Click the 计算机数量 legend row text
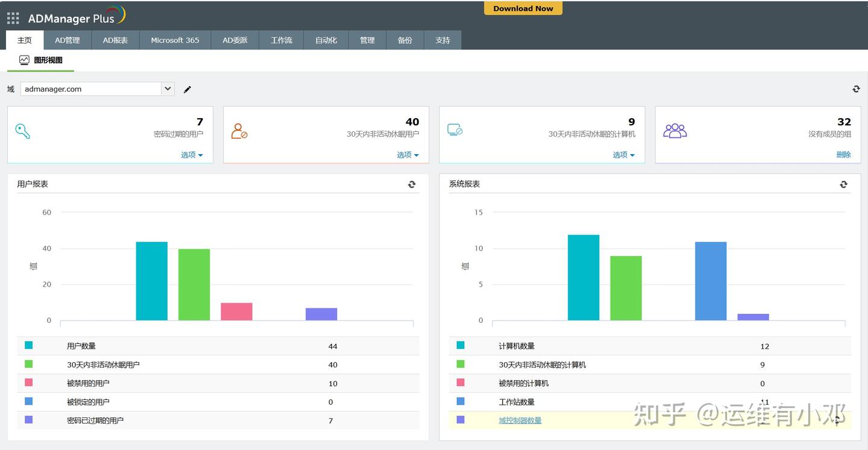 pos(517,346)
